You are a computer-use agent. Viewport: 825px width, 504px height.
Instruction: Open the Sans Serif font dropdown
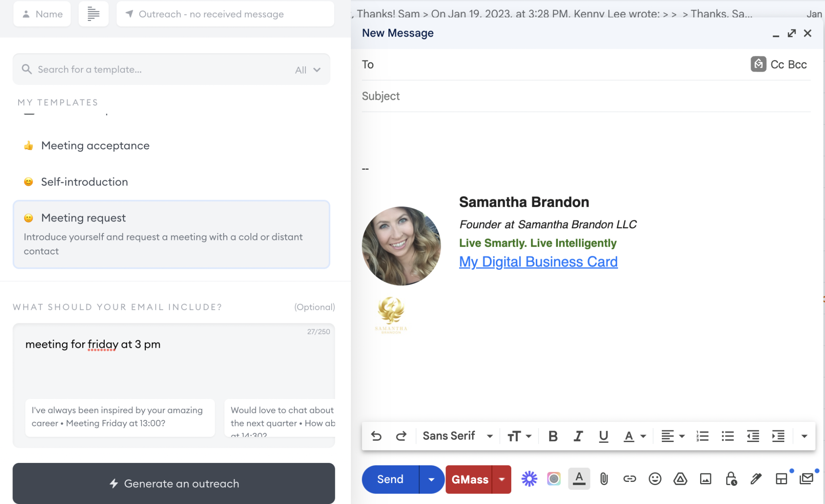coord(456,436)
